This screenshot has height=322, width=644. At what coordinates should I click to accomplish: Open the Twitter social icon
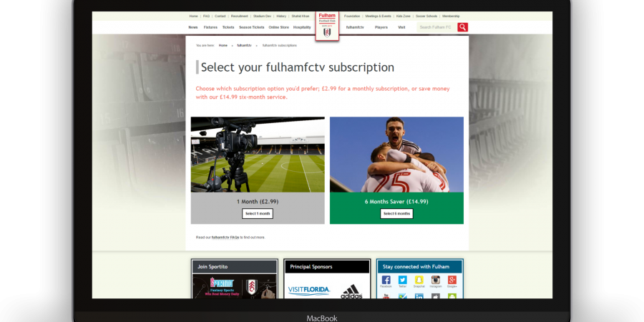coord(402,280)
